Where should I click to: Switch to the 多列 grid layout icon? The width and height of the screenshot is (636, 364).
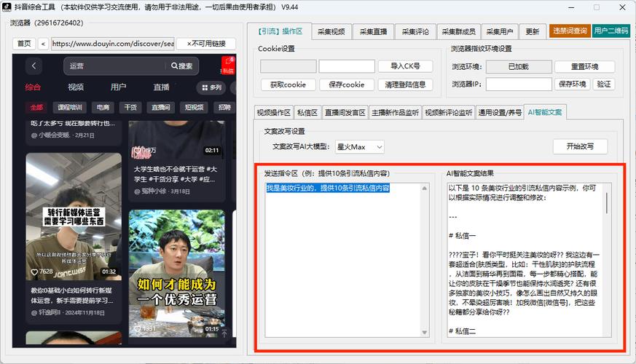pyautogui.click(x=212, y=87)
